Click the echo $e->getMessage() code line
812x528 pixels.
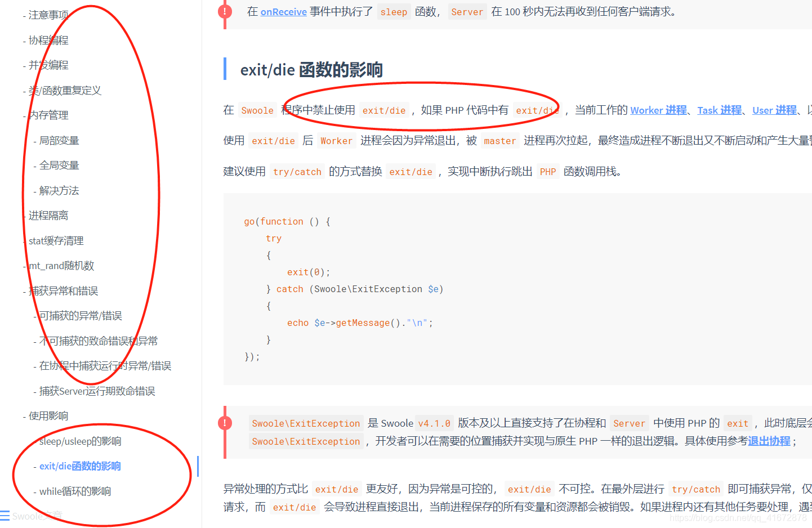[360, 323]
